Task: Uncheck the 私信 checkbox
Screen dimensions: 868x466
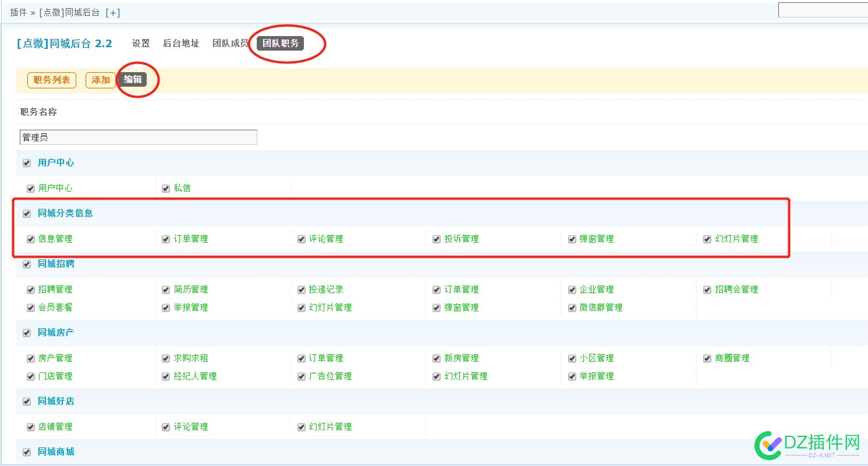Action: (x=166, y=188)
